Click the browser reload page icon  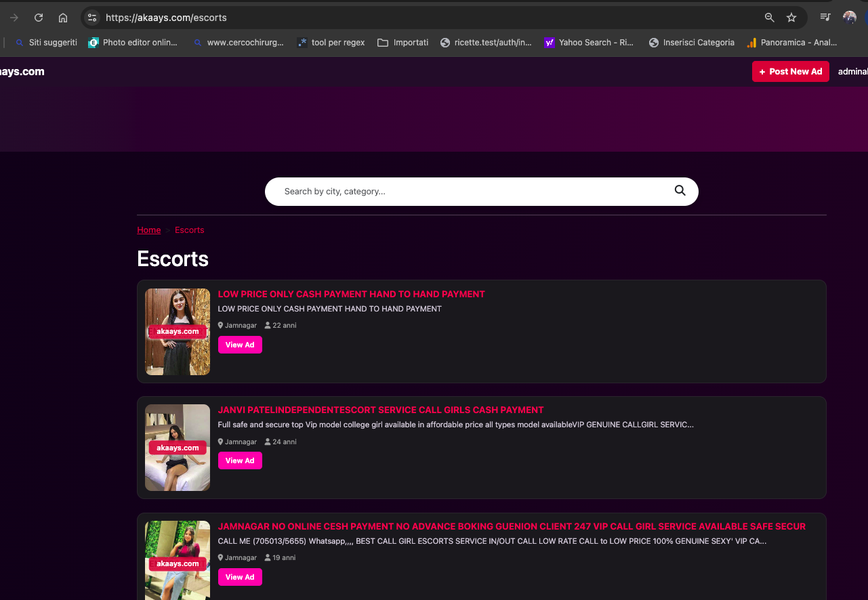pos(39,18)
